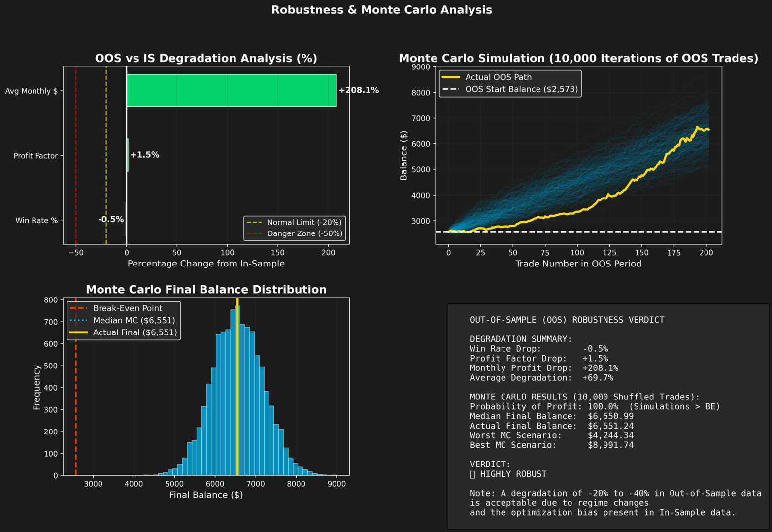
Task: Click the Actual Final ($6,551) legend entry
Action: (x=123, y=332)
